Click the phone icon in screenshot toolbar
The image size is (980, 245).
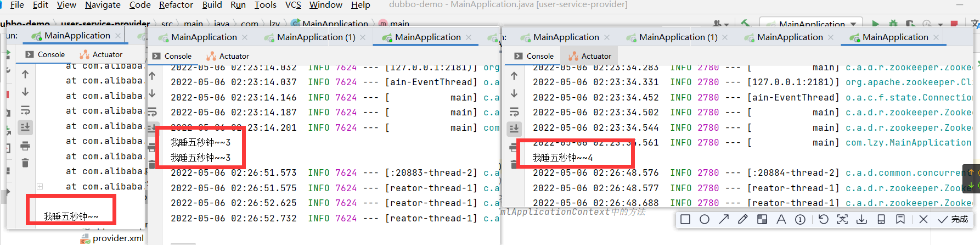tap(881, 219)
